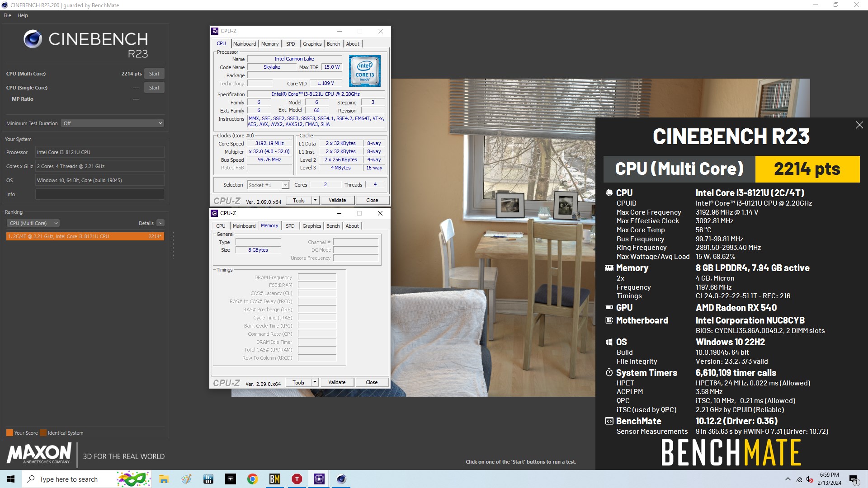
Task: Open SPD tab in lower CPU-Z
Action: pos(290,226)
